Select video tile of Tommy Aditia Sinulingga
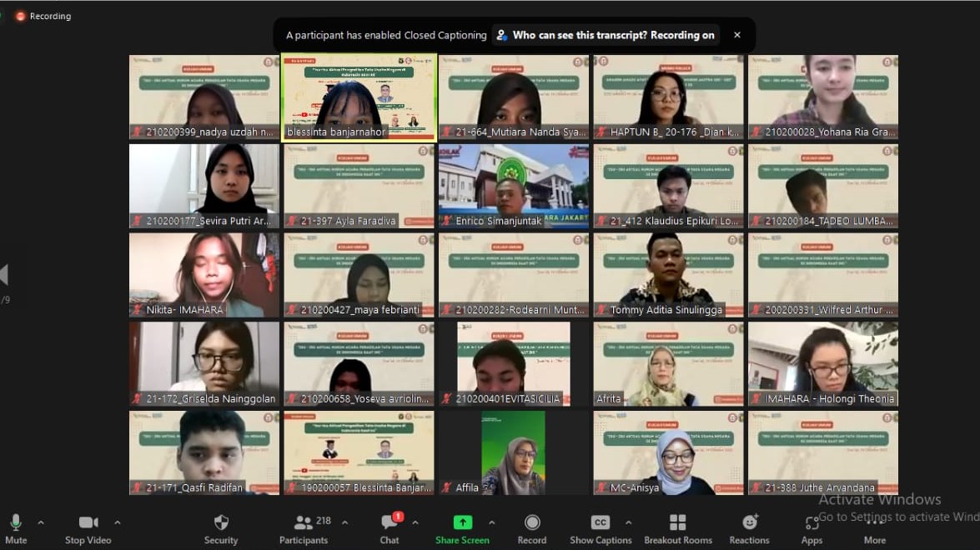Viewport: 980px width, 550px height. [668, 275]
